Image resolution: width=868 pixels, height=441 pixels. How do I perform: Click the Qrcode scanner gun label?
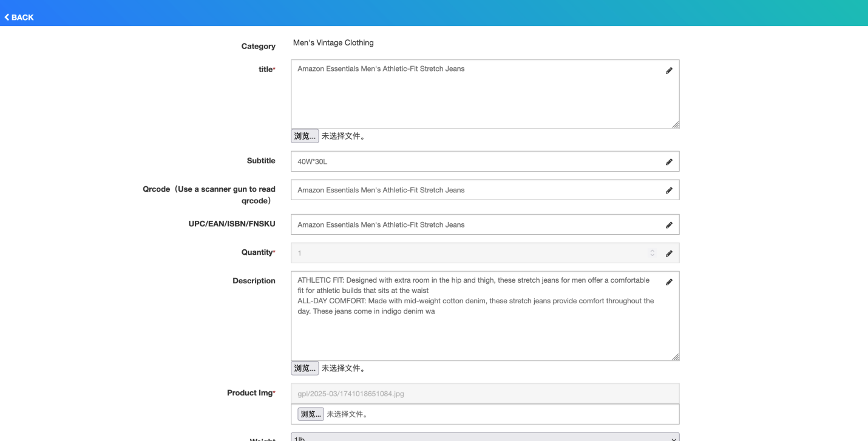coord(209,195)
